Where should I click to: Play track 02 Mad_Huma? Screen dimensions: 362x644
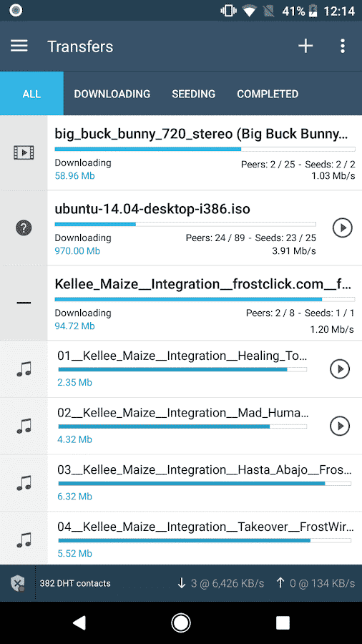[340, 426]
